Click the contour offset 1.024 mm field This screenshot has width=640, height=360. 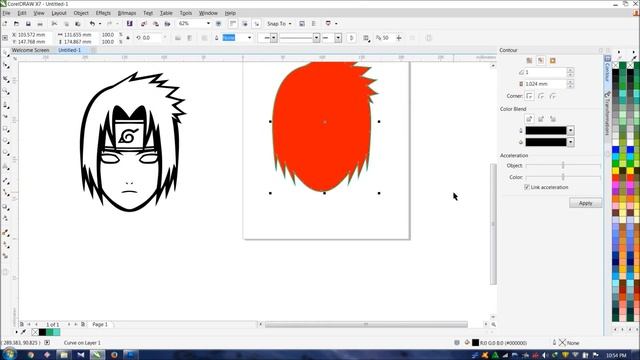coord(545,84)
